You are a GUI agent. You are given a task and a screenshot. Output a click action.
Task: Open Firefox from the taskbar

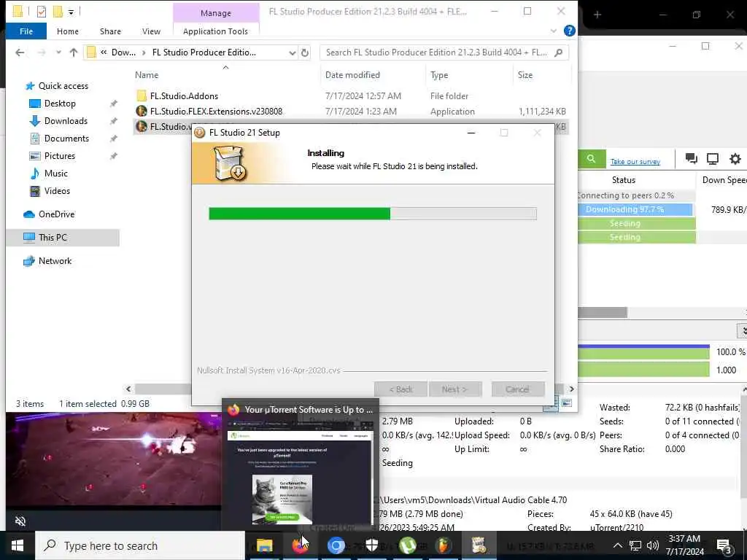pos(300,545)
